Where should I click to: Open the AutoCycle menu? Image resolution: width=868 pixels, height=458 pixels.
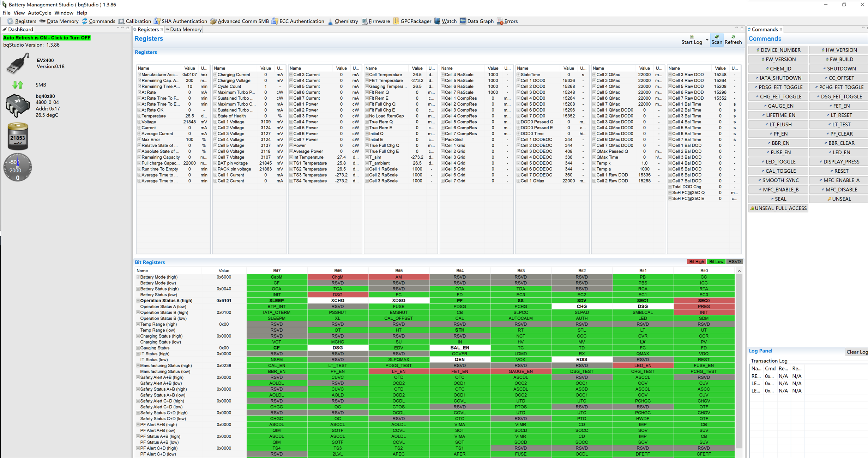[40, 13]
